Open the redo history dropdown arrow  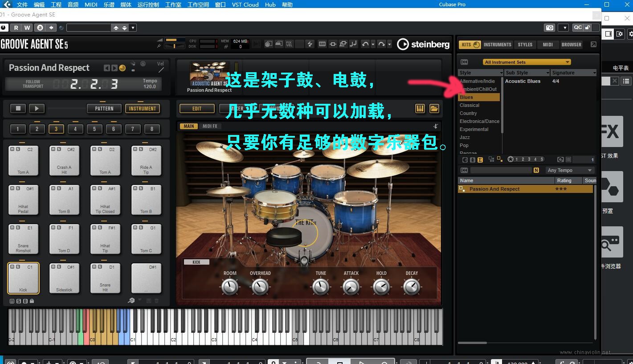tap(389, 44)
